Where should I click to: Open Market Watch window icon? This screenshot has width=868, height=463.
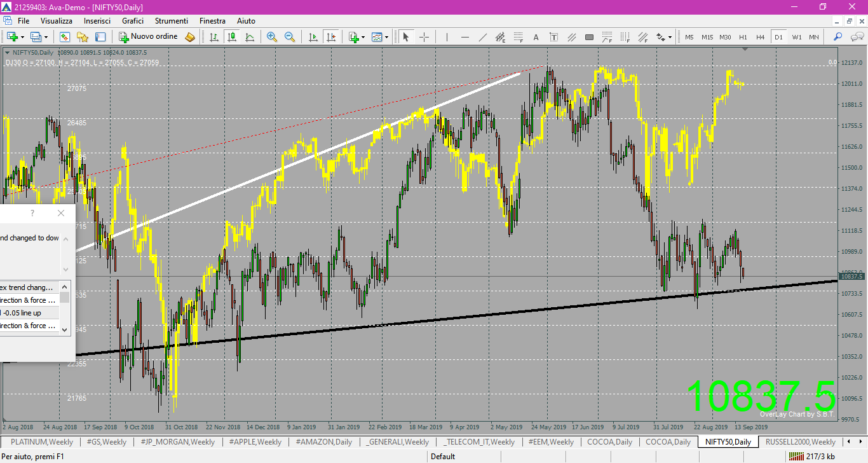(x=64, y=37)
